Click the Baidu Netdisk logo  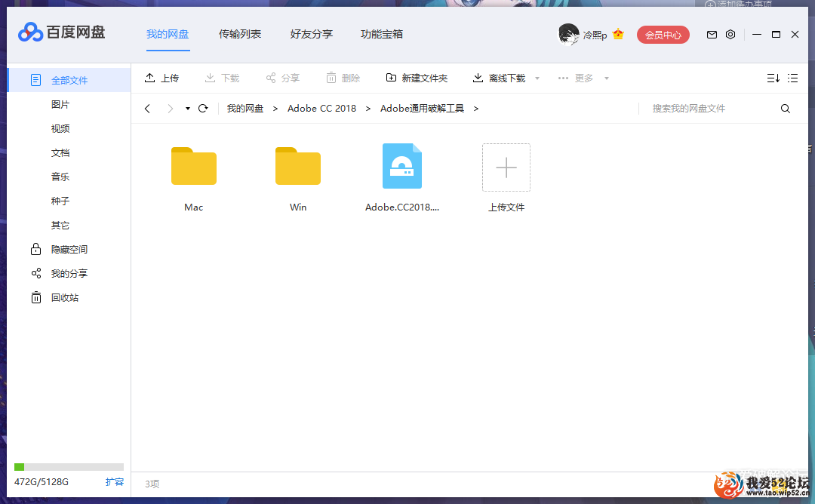pos(61,32)
